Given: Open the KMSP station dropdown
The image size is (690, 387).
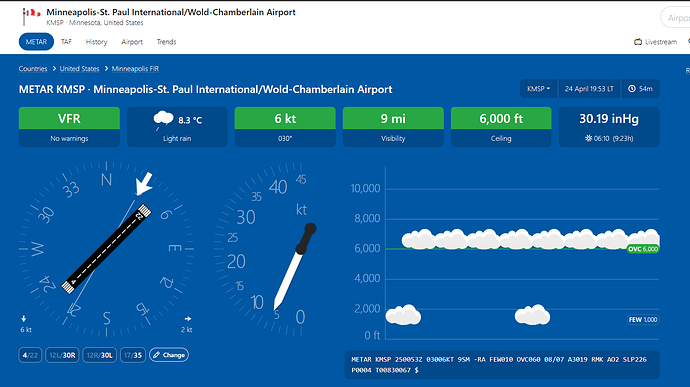Looking at the screenshot, I should 539,89.
